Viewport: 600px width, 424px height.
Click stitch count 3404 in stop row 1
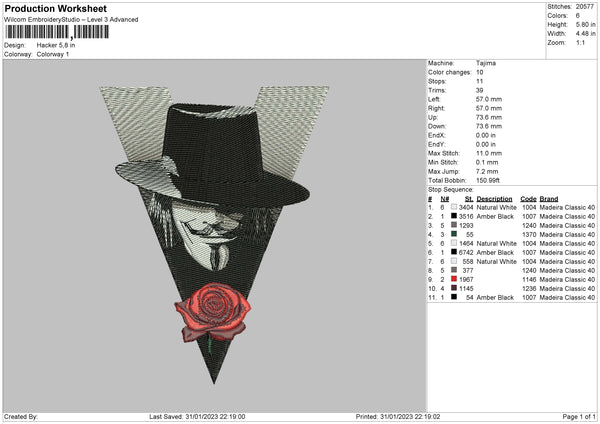coord(466,207)
